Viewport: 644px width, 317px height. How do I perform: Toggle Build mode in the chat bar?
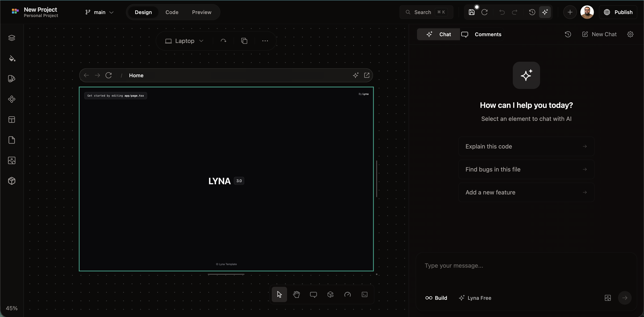tap(436, 298)
